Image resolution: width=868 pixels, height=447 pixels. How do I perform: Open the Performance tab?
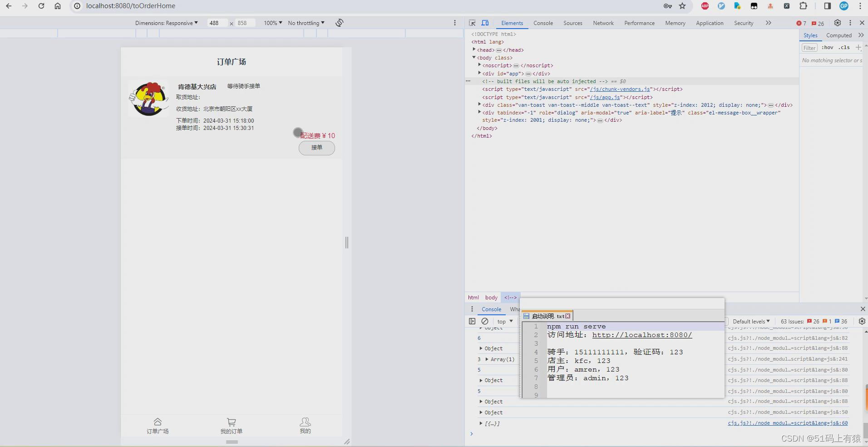639,23
